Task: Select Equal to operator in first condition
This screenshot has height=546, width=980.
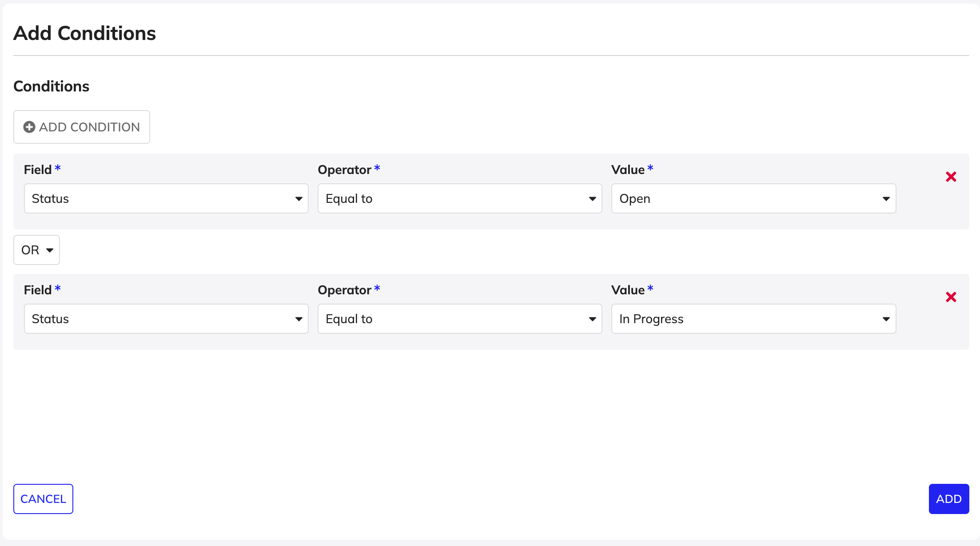Action: click(460, 198)
